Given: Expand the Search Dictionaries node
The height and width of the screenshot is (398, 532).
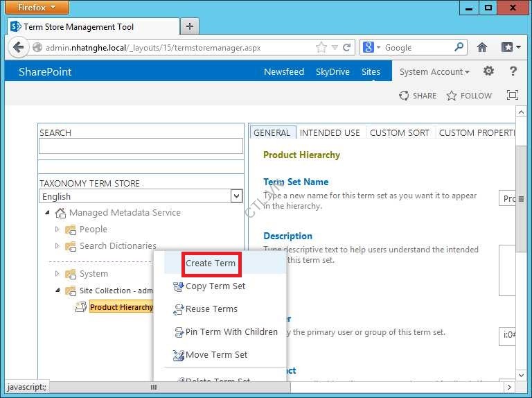Looking at the screenshot, I should 57,245.
